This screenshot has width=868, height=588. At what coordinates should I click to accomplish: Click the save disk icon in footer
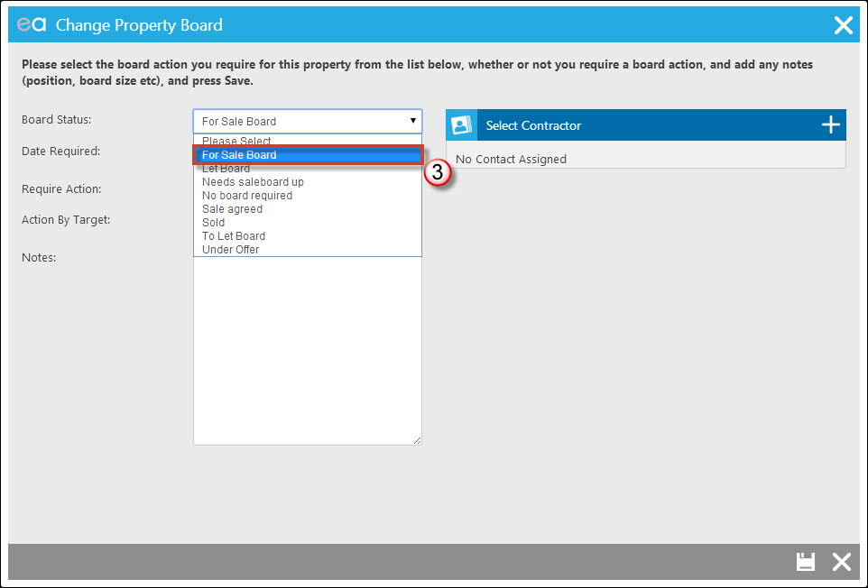tap(806, 562)
